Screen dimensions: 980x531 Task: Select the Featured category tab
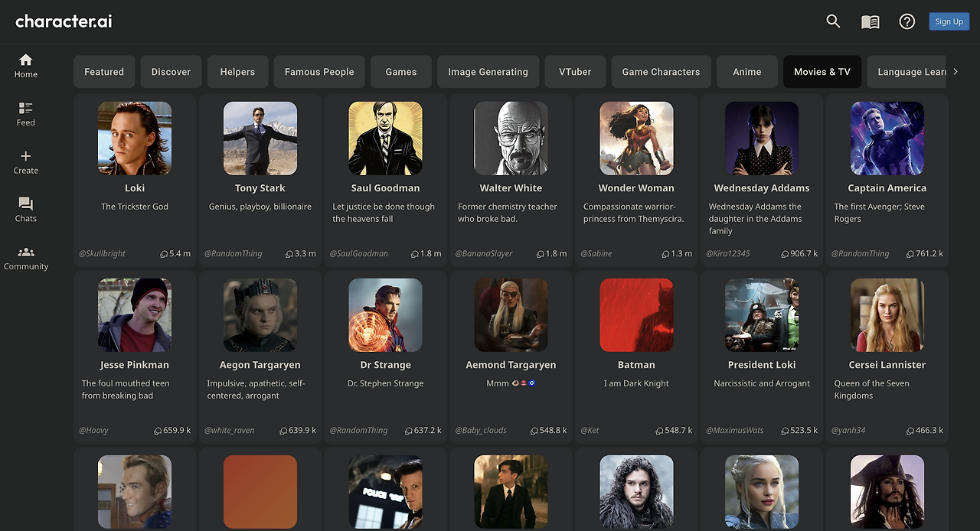[104, 72]
